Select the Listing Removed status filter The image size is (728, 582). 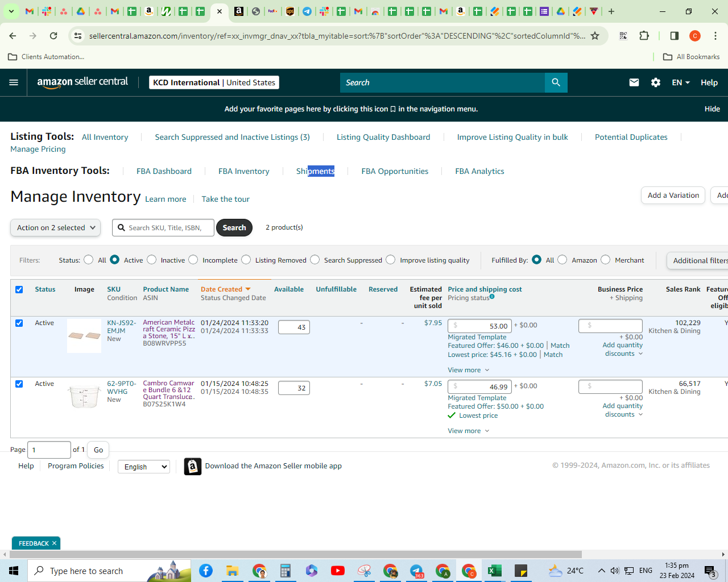coord(246,260)
